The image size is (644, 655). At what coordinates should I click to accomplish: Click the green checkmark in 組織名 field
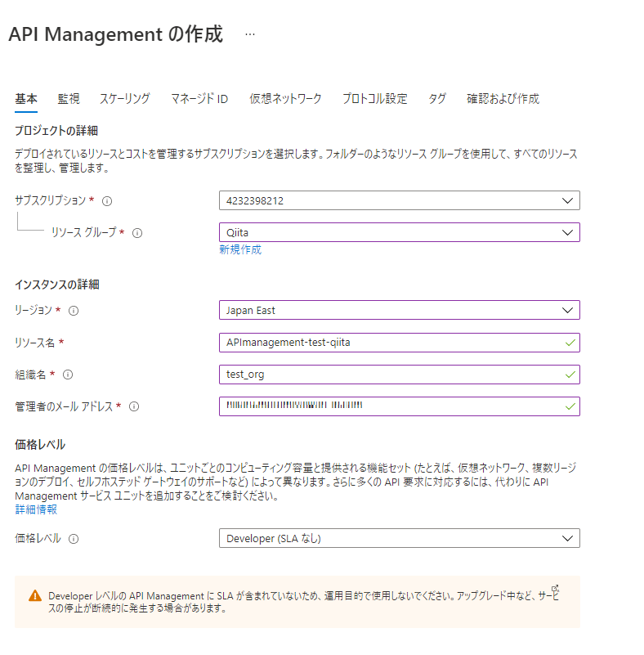coord(570,375)
